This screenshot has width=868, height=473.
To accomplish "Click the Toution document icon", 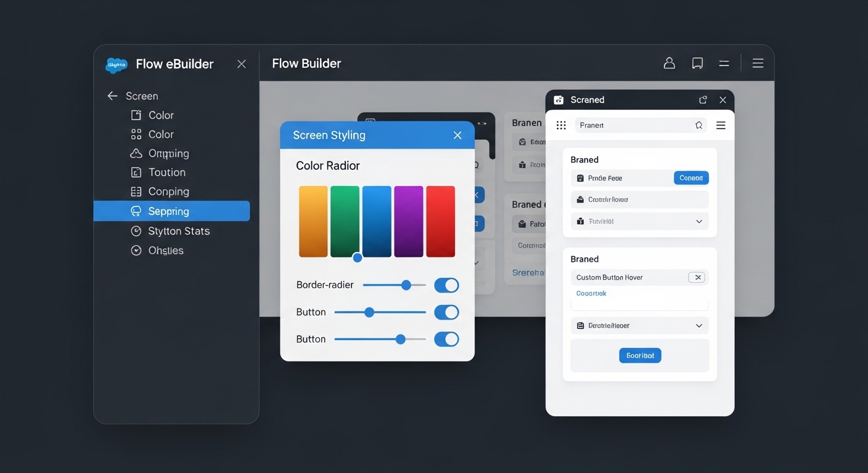I will (136, 172).
